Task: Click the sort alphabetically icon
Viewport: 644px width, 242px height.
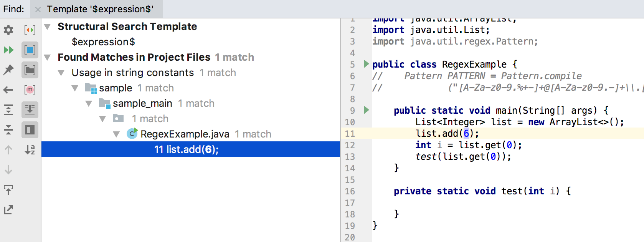Action: coord(30,150)
